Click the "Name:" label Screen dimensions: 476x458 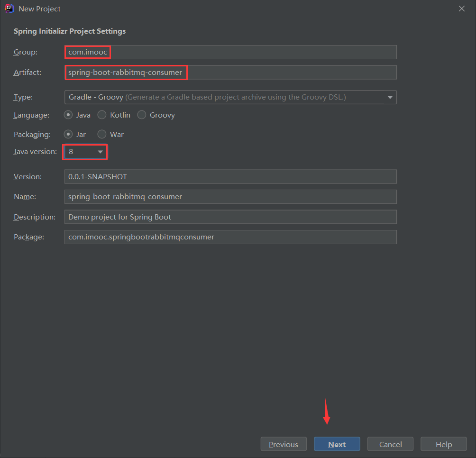[25, 197]
